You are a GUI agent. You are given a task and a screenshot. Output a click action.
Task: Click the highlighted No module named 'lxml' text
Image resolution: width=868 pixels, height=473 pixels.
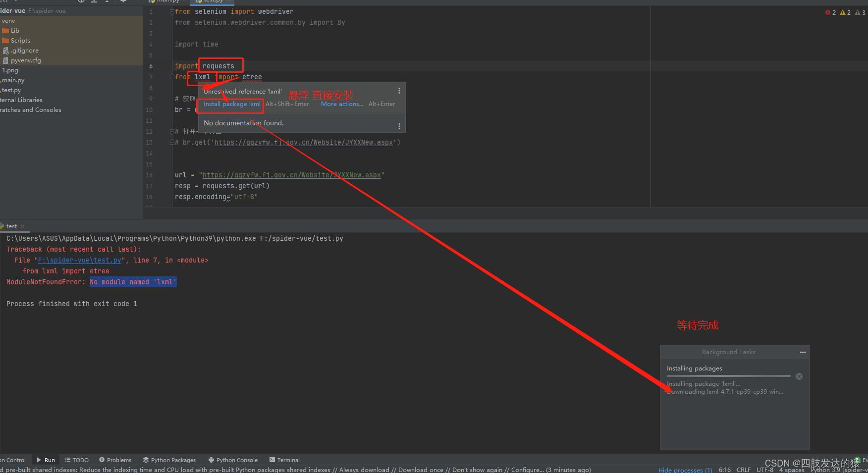[x=133, y=282]
